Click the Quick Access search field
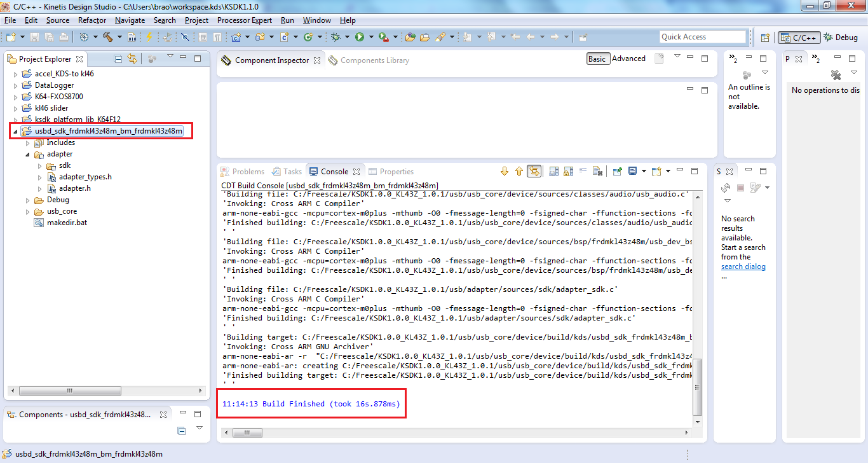Screen dimensions: 868x463 (x=703, y=37)
